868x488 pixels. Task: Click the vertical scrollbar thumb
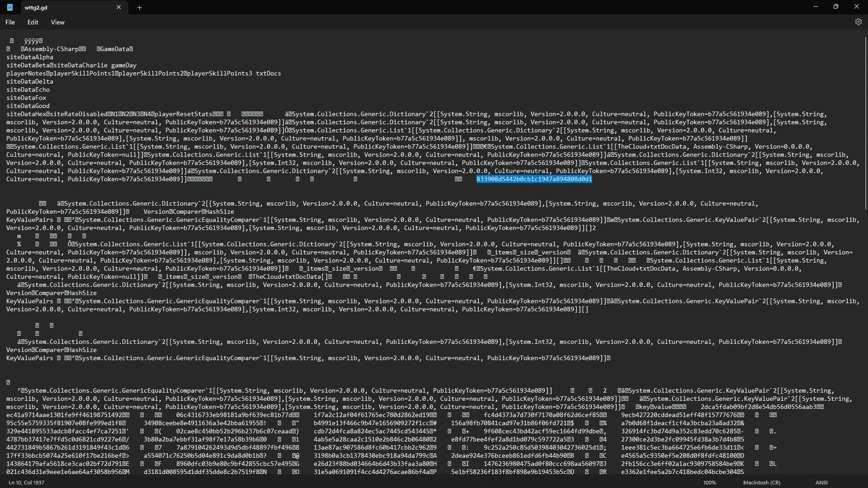865,122
